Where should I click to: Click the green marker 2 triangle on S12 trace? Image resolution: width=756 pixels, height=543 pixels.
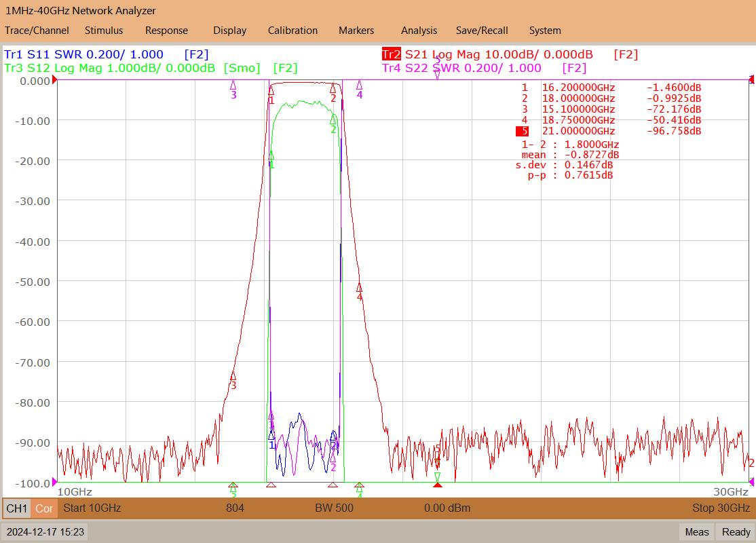point(333,119)
